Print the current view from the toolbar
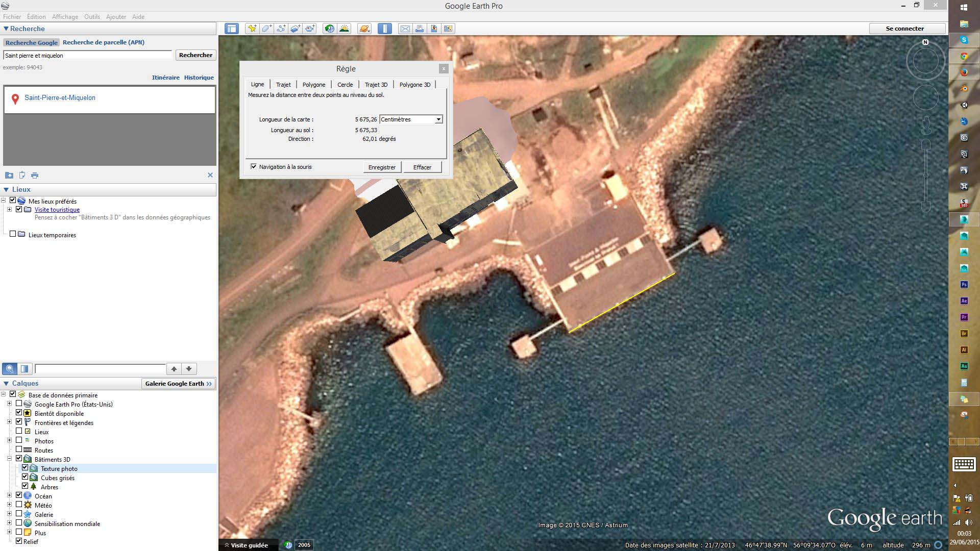Screen dimensions: 980x551 point(420,29)
